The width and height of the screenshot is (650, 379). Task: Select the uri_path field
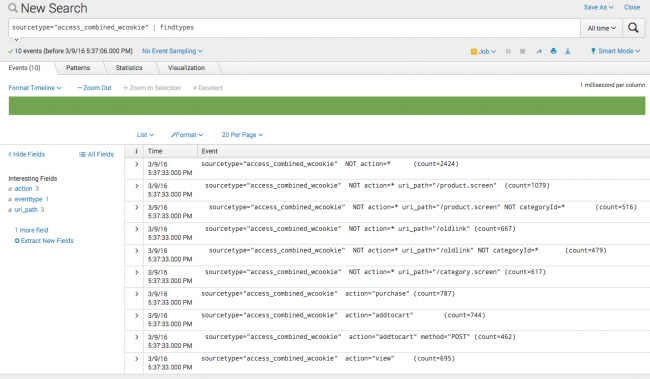pos(26,210)
